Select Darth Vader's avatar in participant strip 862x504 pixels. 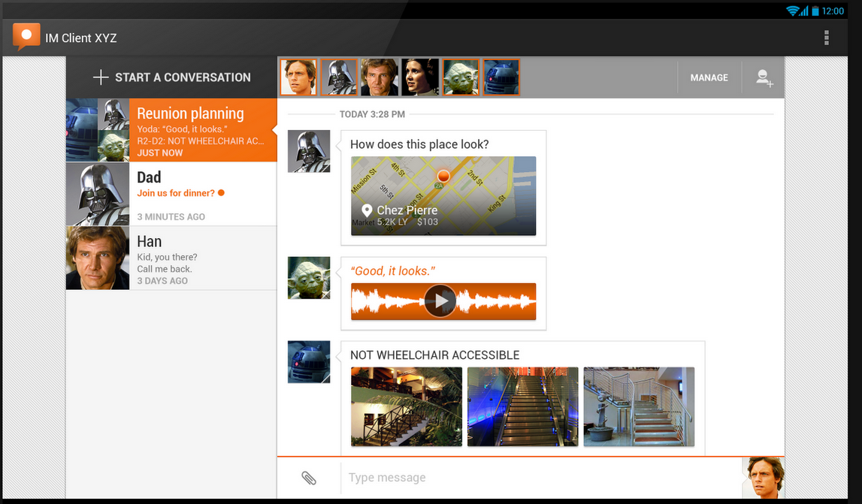pyautogui.click(x=339, y=77)
